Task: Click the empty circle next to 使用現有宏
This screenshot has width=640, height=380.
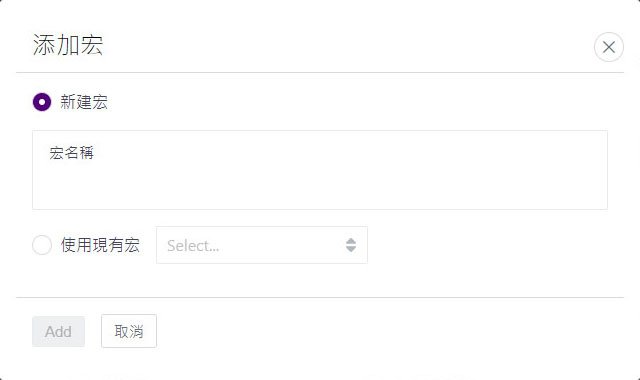Action: point(42,245)
